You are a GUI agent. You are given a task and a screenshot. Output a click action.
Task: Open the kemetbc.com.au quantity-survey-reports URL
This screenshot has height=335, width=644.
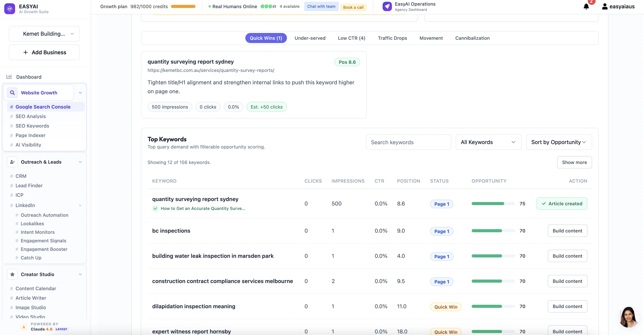point(211,70)
